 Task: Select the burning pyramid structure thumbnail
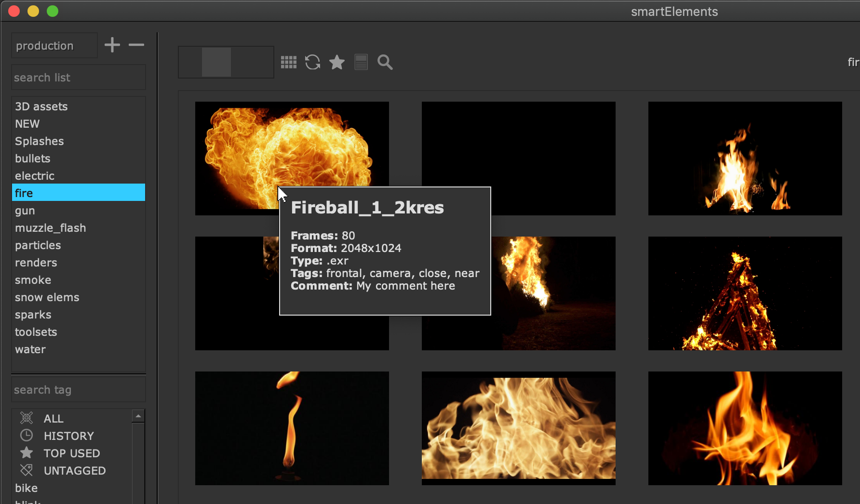click(x=745, y=293)
